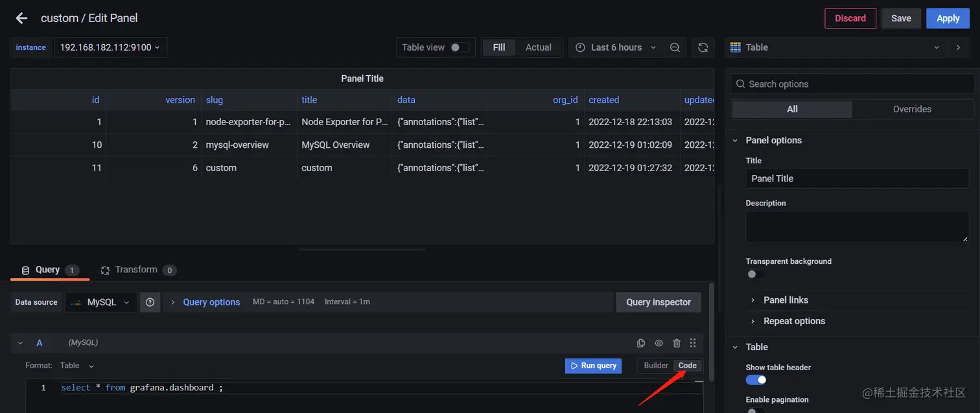Switch to Builder editor mode
This screenshot has height=413, width=980.
[x=656, y=366]
